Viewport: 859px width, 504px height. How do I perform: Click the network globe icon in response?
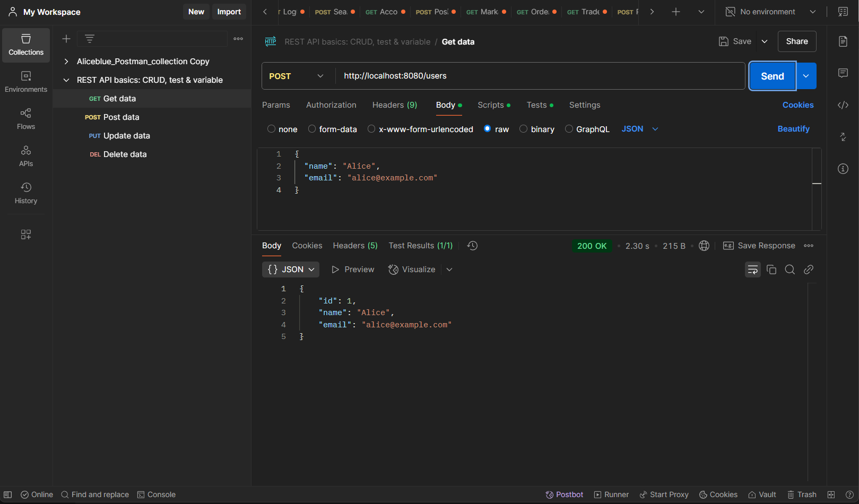(704, 246)
